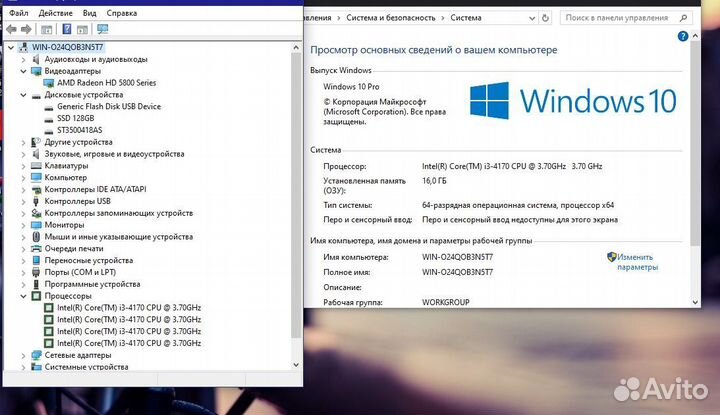Click the Контроллеры USB icon

[x=36, y=201]
